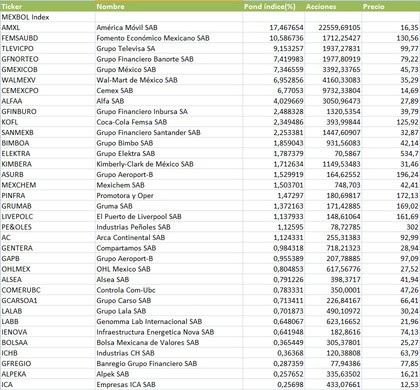Select the ALFAA ticker cell
Screen dimensions: 420x390
[x=48, y=101]
